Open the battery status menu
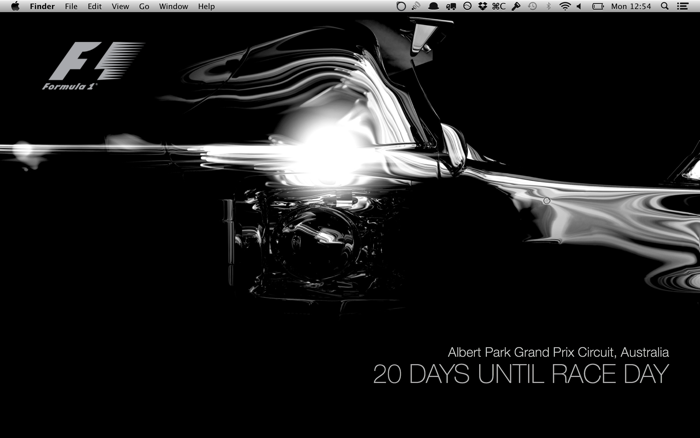700x438 pixels. coord(597,6)
